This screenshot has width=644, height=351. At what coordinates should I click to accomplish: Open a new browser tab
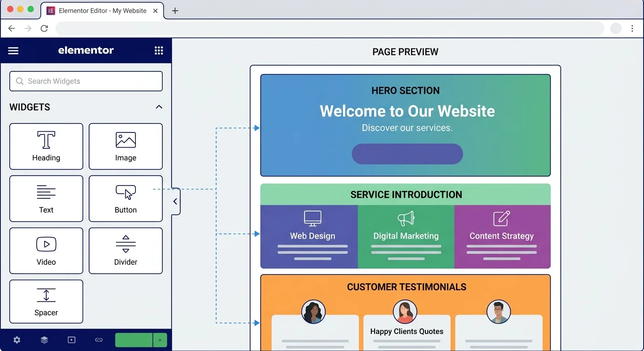click(x=175, y=11)
